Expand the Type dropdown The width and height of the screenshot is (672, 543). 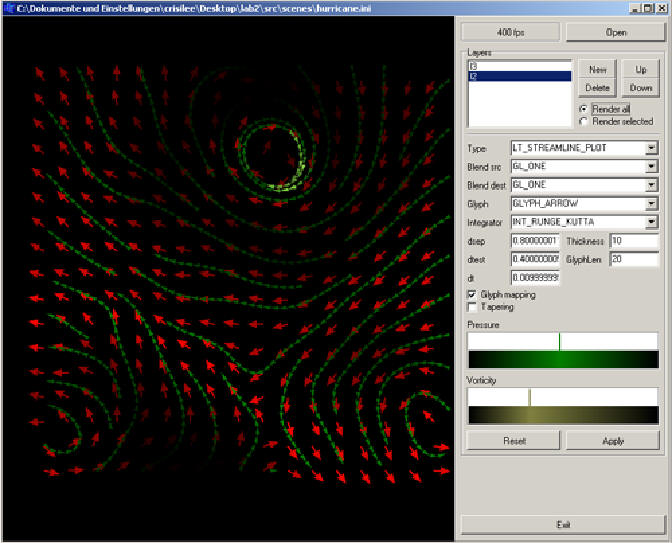[651, 148]
